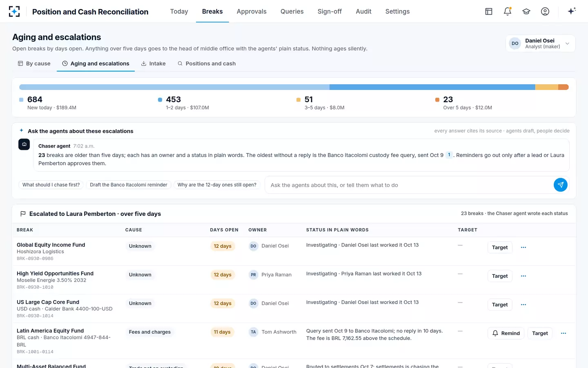
Task: Send the message with the paper plane button
Action: [561, 185]
